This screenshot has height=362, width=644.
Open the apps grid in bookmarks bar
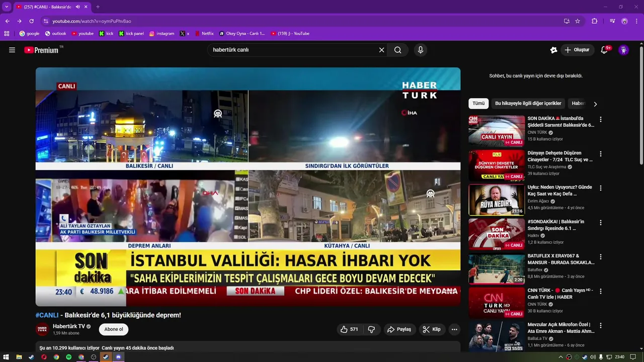coord(7,34)
